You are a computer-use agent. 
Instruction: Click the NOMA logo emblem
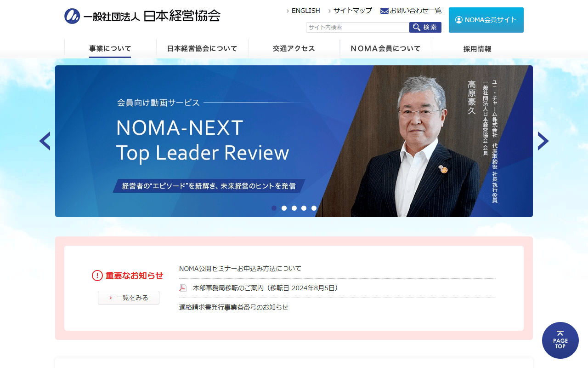tap(72, 16)
